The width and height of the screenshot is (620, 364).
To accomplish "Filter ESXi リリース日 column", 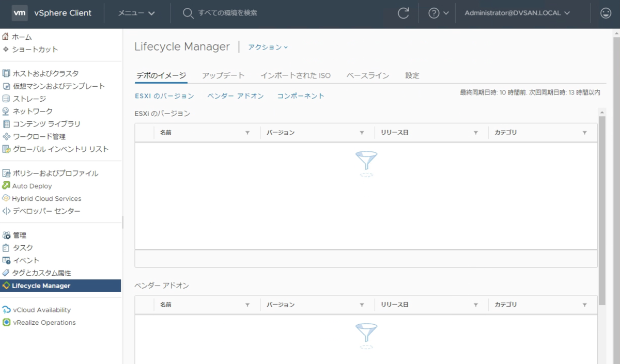I will pyautogui.click(x=476, y=133).
